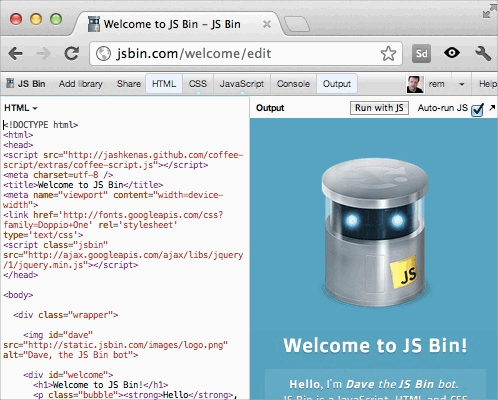Expand the rem account dropdown arrow
This screenshot has height=400, width=498.
[x=462, y=84]
